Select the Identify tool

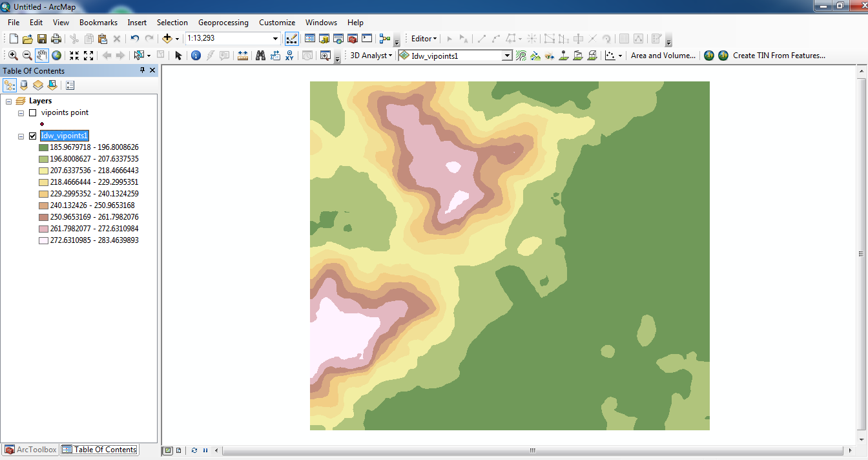196,56
